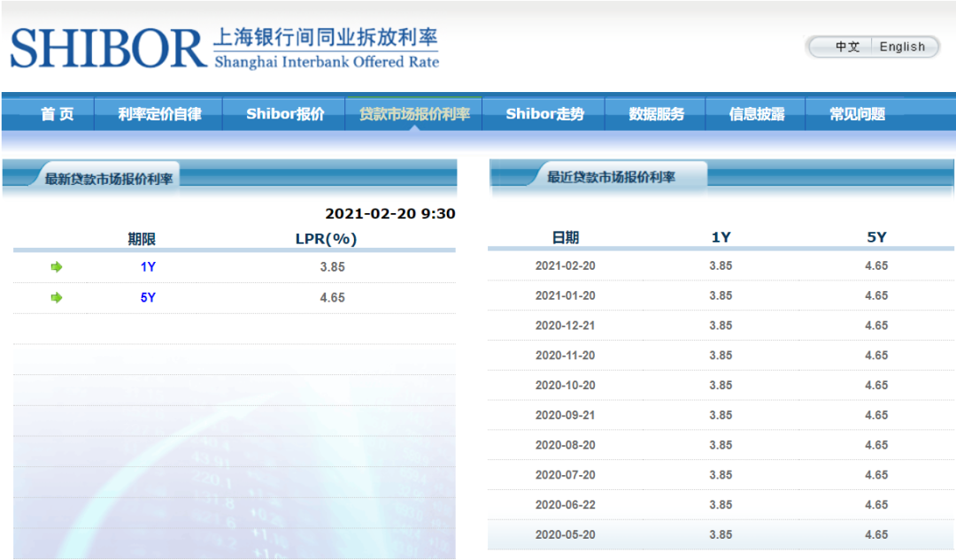
Task: Open the 利率定价自律 menu
Action: [x=159, y=114]
